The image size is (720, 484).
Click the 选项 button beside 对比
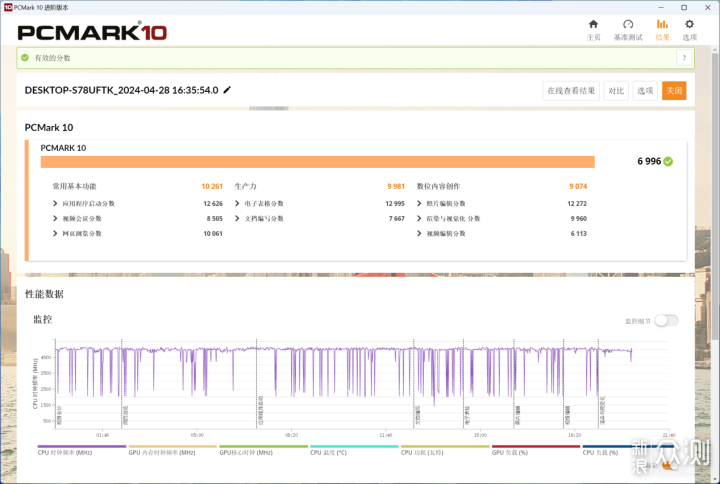pyautogui.click(x=645, y=91)
